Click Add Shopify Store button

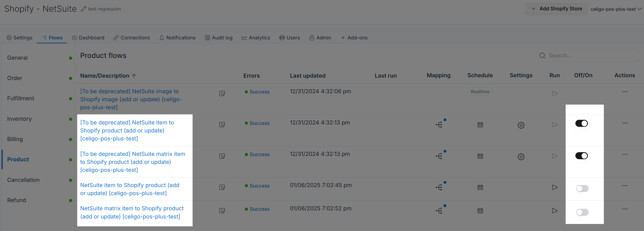coord(556,9)
